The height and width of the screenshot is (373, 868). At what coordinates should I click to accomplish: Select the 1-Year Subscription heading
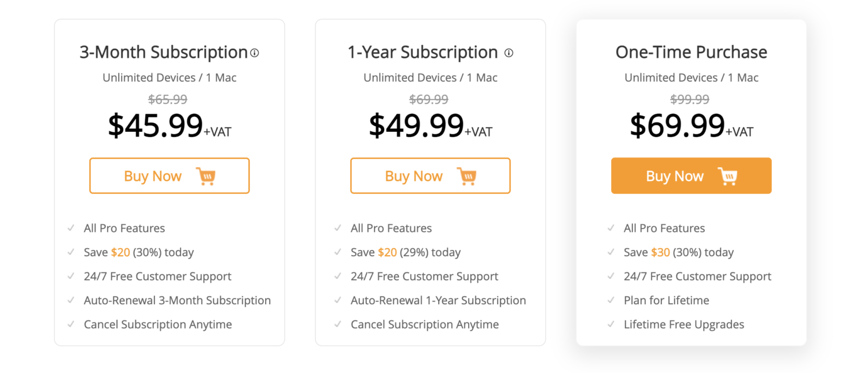click(423, 52)
